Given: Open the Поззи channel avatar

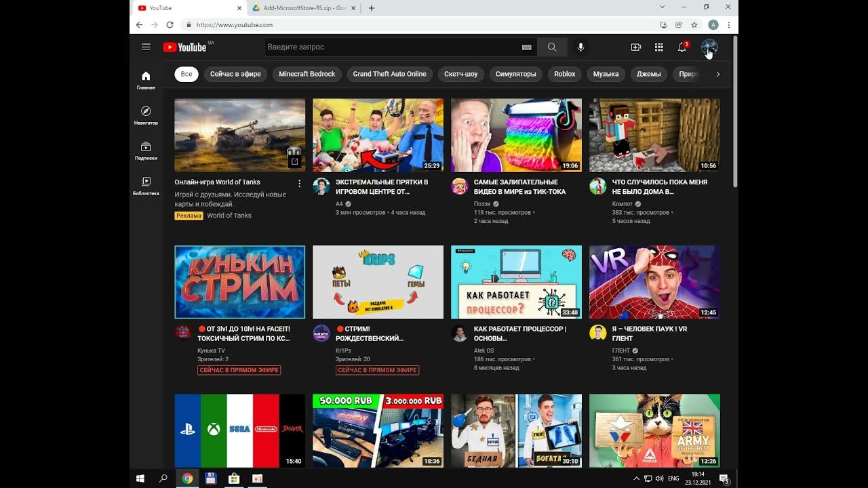Looking at the screenshot, I should tap(460, 186).
